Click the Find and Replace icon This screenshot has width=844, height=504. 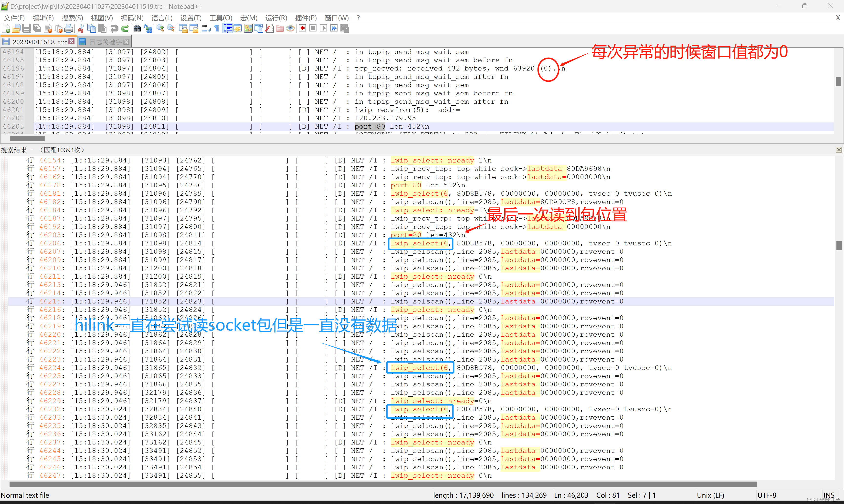(x=148, y=29)
